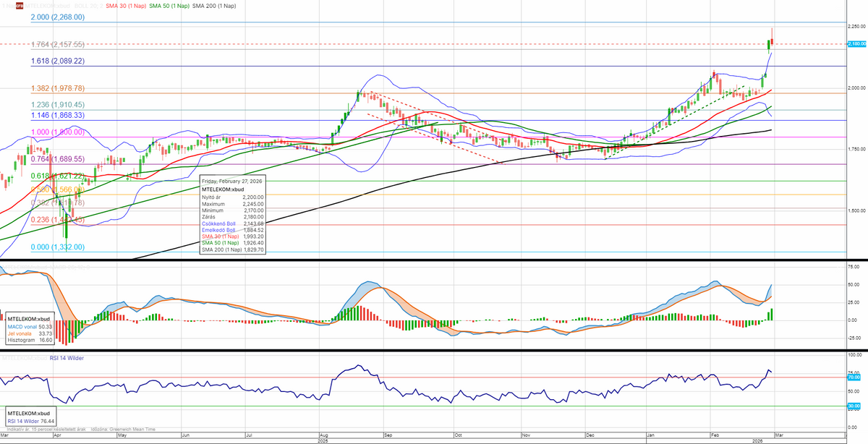
Task: Click the blue 2,180.00 current price tag
Action: (x=856, y=44)
